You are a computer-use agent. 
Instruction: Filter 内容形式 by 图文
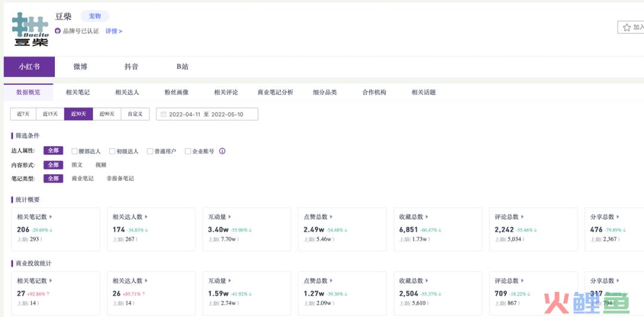[x=77, y=165]
